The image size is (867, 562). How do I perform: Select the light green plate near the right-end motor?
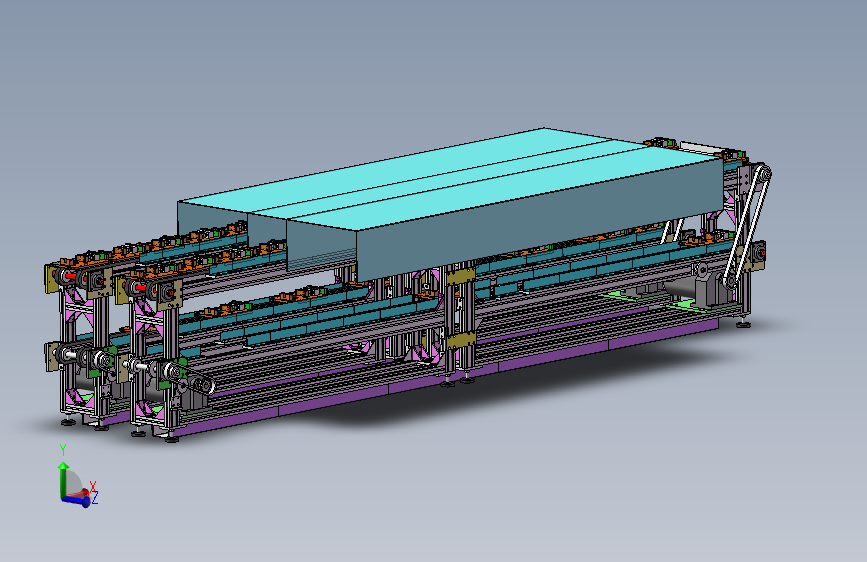pos(684,305)
